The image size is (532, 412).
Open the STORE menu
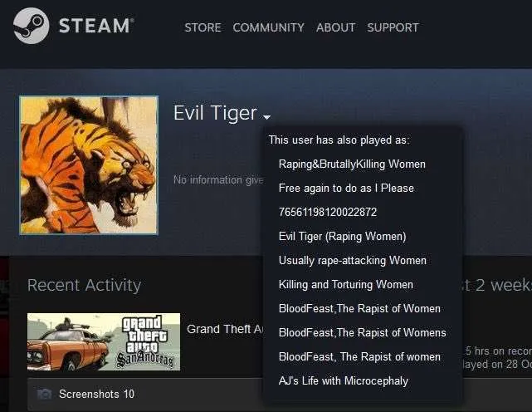203,27
